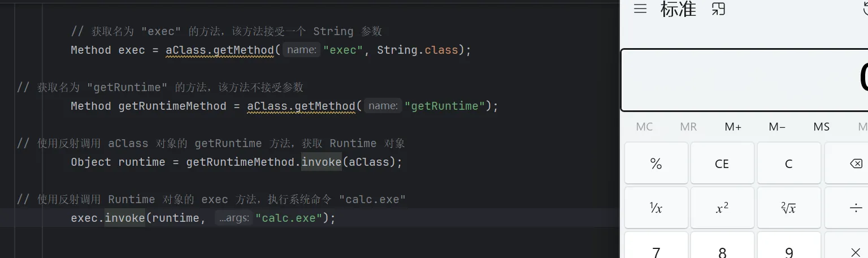Click the MS memory store button
Screen dimensions: 868x258
point(821,127)
